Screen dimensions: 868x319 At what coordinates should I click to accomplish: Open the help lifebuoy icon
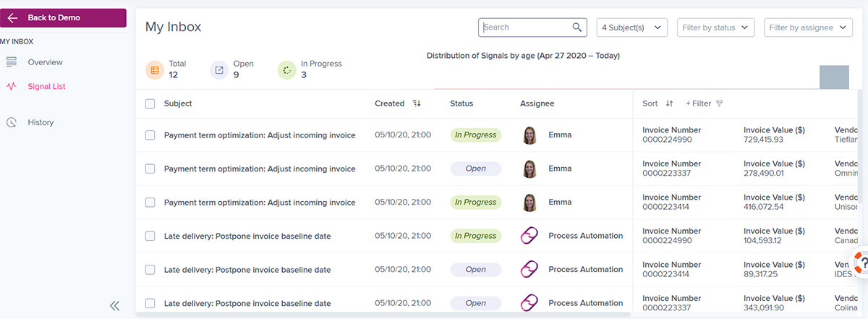860,262
